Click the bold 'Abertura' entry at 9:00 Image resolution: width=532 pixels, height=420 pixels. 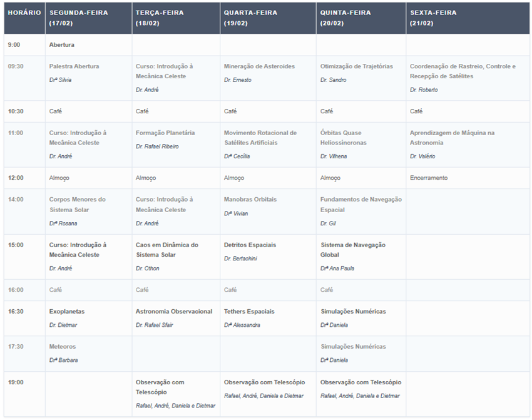click(62, 45)
